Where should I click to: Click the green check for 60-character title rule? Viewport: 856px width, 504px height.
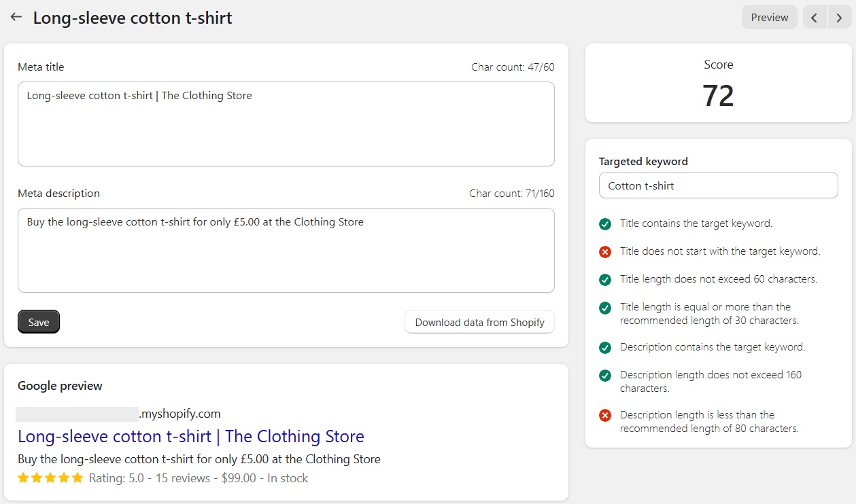(x=605, y=279)
